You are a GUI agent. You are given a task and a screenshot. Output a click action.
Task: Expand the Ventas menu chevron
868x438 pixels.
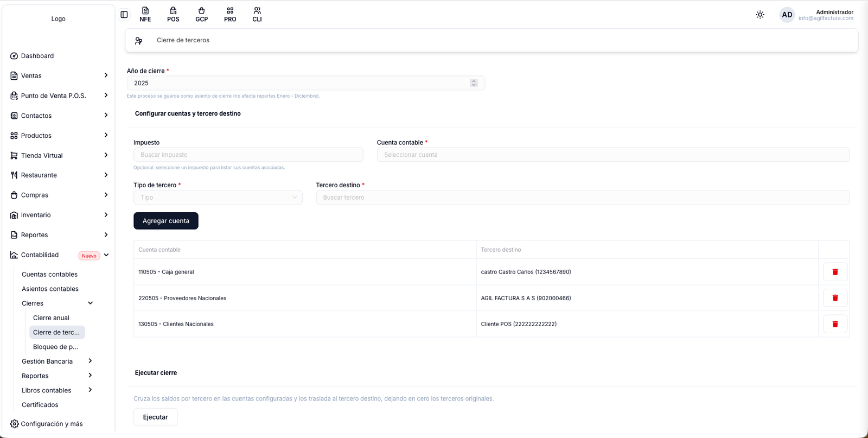click(x=106, y=75)
